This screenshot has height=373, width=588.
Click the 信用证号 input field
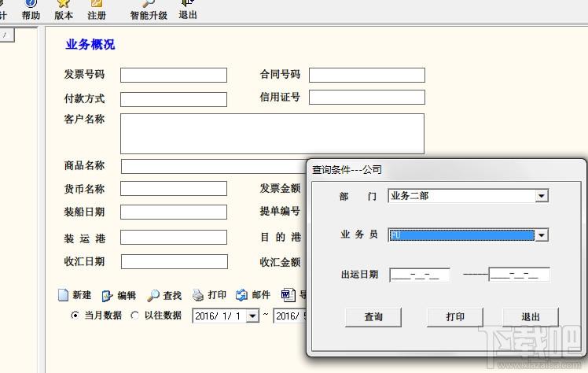(367, 98)
